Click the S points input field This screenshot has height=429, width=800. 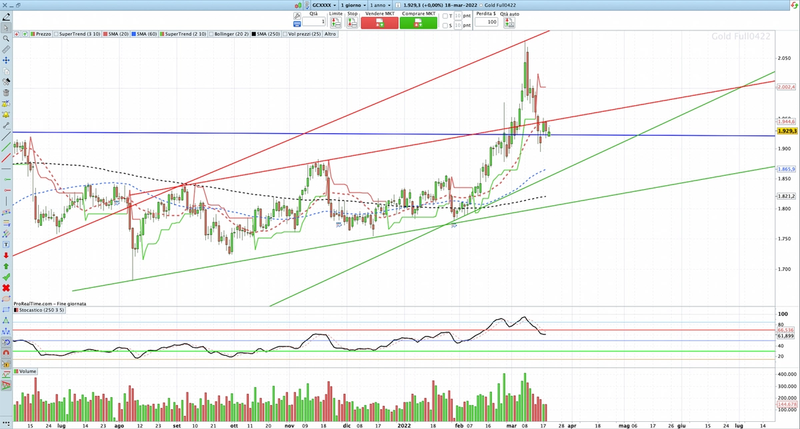click(x=458, y=26)
